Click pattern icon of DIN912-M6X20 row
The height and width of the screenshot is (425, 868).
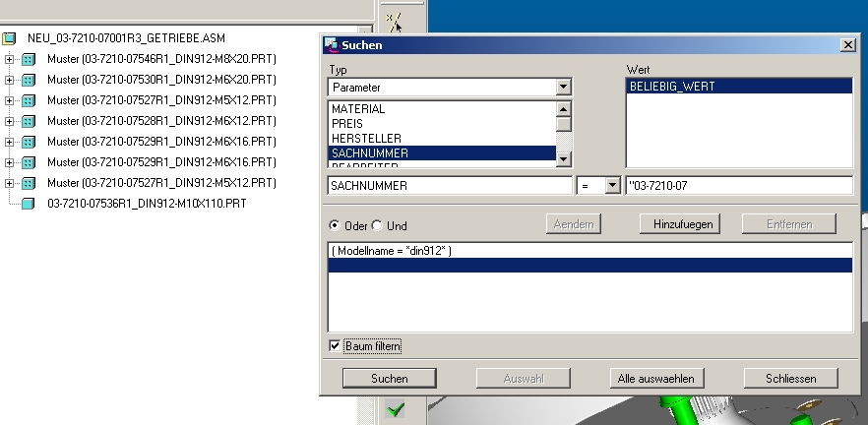tap(29, 80)
